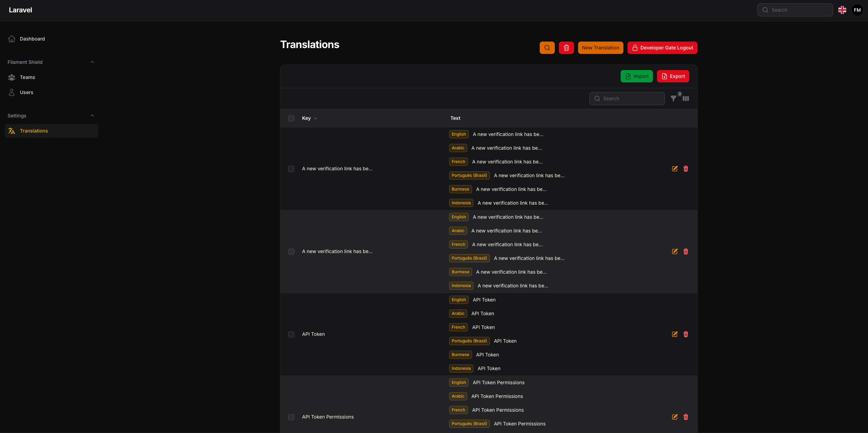Select the Teams icon in the sidebar

coord(12,77)
